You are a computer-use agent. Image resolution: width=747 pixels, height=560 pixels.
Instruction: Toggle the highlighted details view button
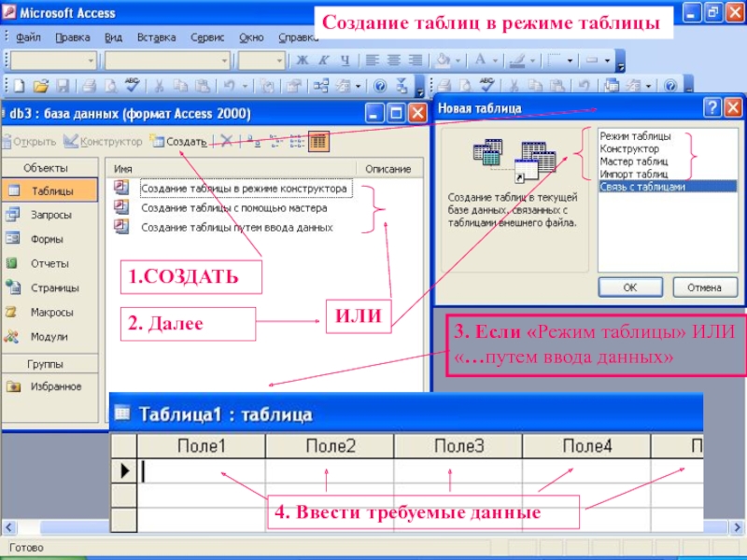pos(318,142)
